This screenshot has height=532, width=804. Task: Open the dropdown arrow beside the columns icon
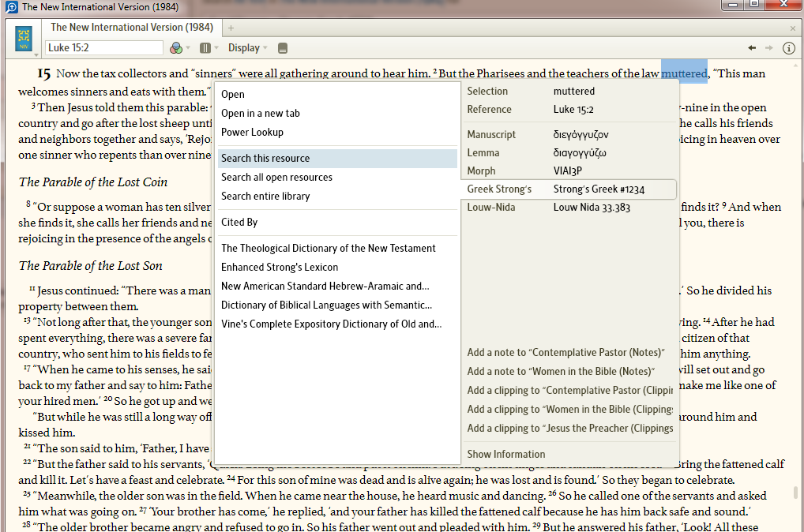pos(216,48)
